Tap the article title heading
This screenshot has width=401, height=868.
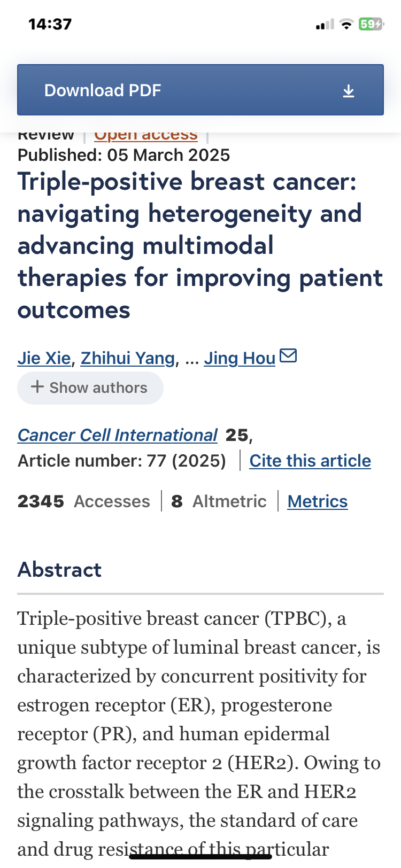tap(200, 245)
